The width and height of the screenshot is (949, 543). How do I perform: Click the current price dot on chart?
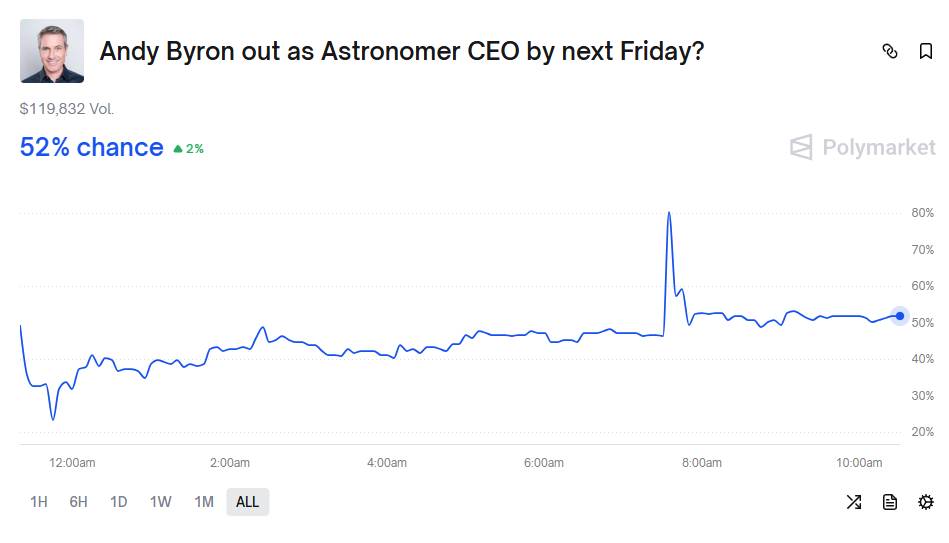900,316
